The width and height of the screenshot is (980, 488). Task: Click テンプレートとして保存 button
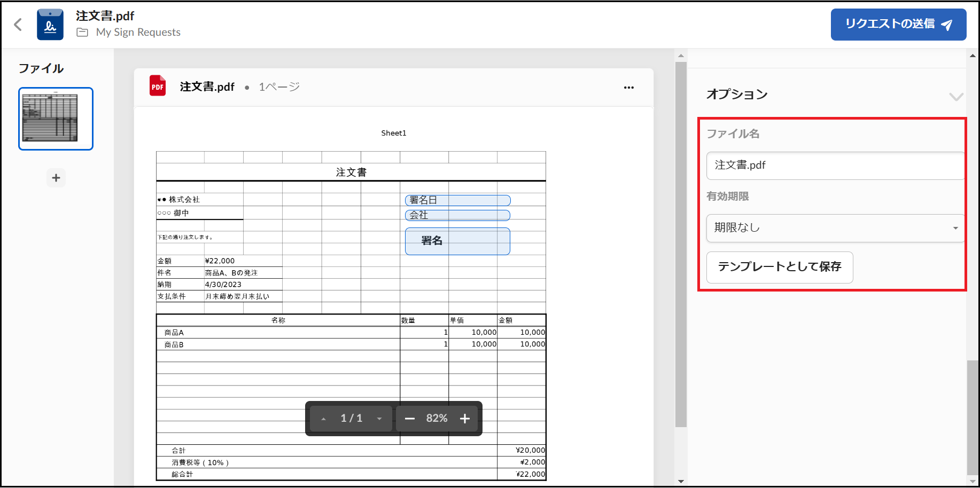779,267
